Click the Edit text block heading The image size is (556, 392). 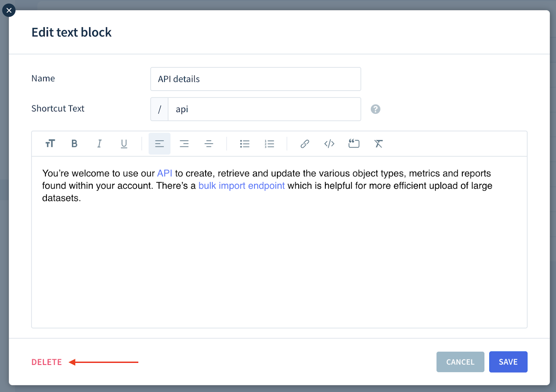(72, 32)
